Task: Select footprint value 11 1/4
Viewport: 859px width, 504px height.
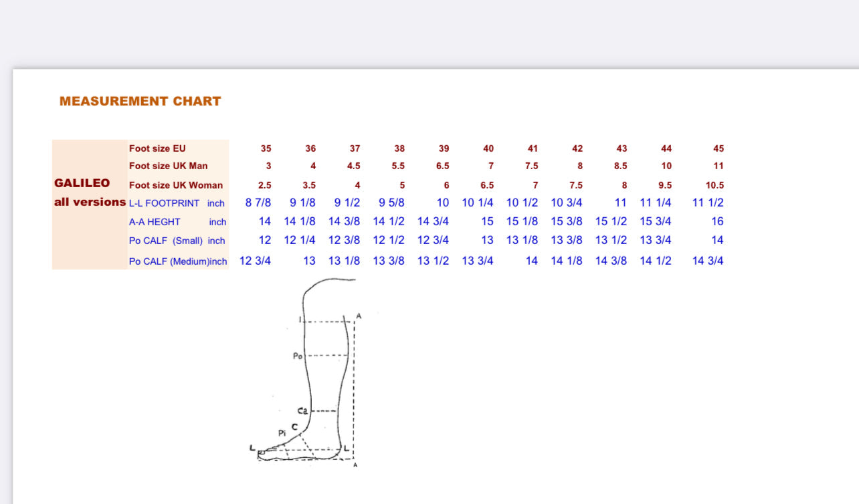Action: click(x=656, y=203)
